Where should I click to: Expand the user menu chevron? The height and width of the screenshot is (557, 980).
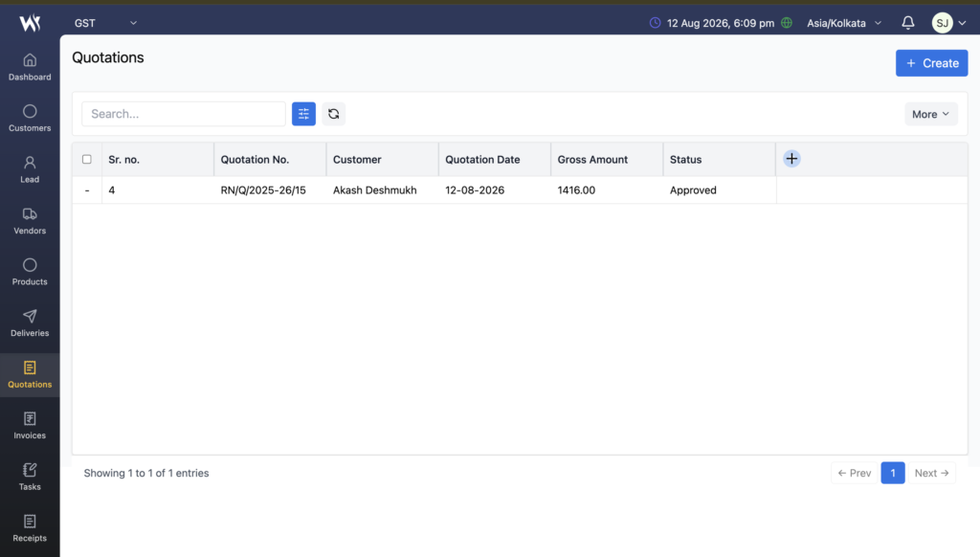coord(963,23)
